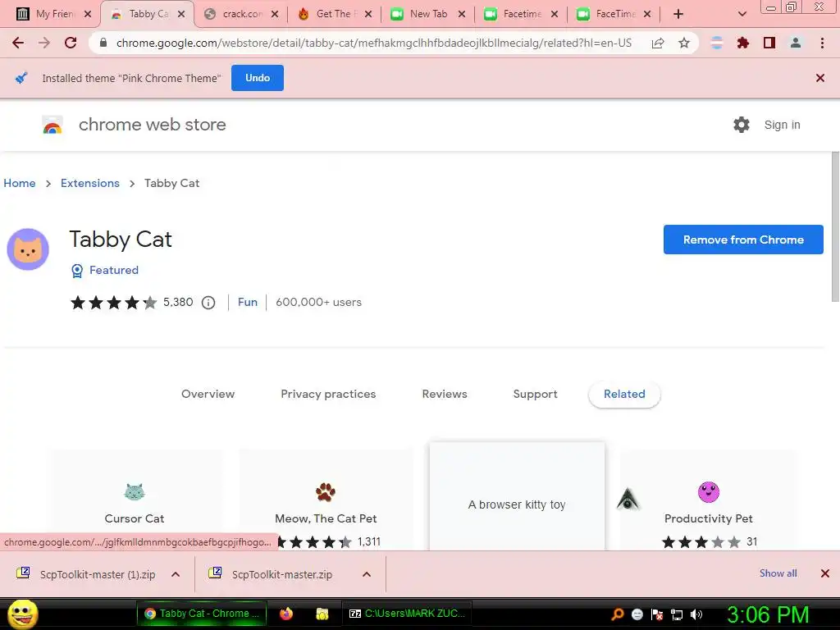The width and height of the screenshot is (840, 630).
Task: Open the Extensions puzzle icon
Action: click(x=743, y=43)
